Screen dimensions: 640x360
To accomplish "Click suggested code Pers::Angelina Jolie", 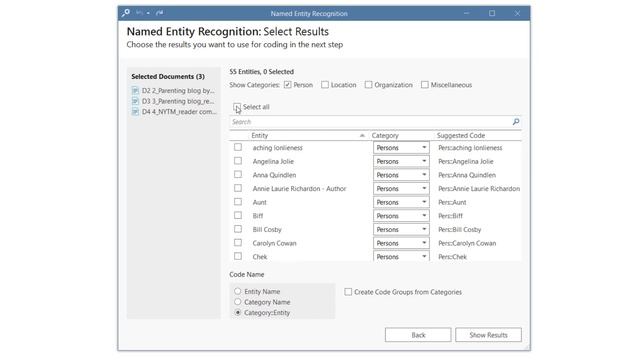I will pyautogui.click(x=466, y=162).
